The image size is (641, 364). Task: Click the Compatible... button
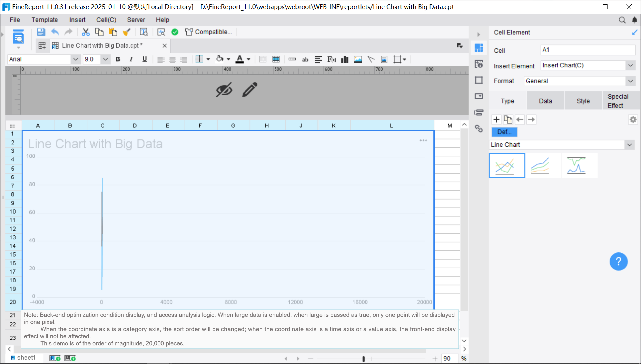pos(209,32)
